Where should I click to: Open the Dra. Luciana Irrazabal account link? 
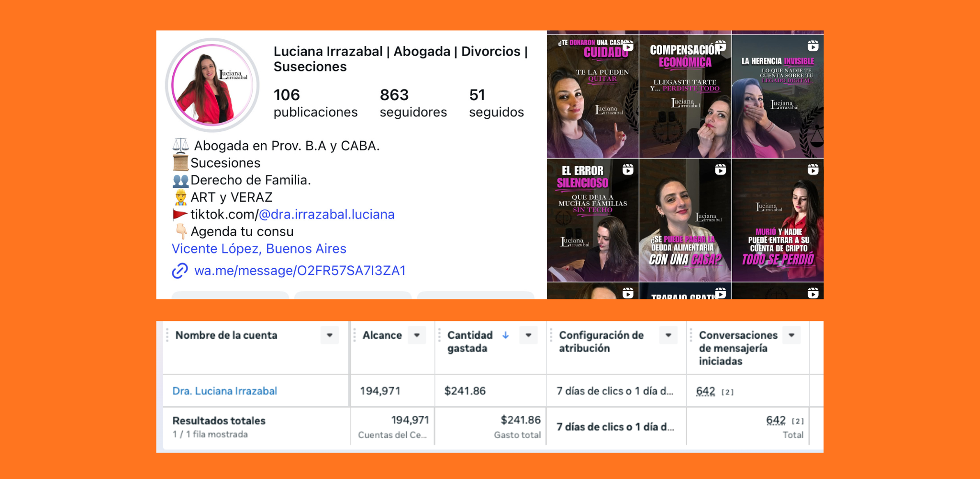[224, 391]
